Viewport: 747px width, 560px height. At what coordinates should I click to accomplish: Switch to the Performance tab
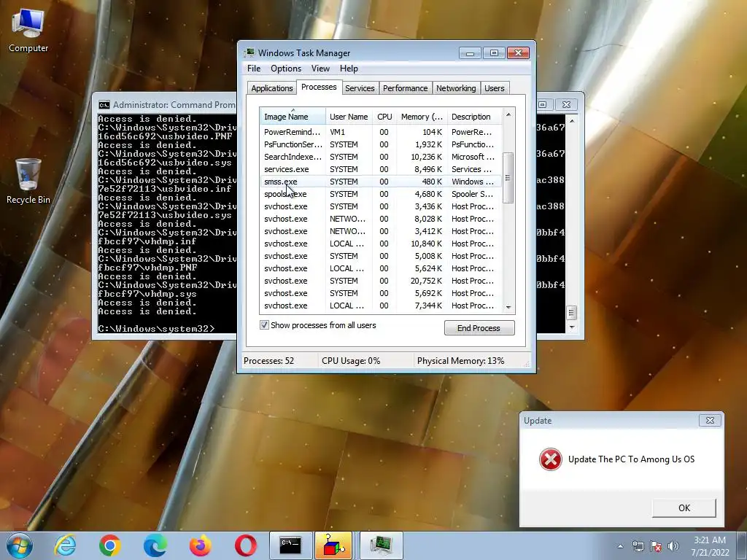406,88
